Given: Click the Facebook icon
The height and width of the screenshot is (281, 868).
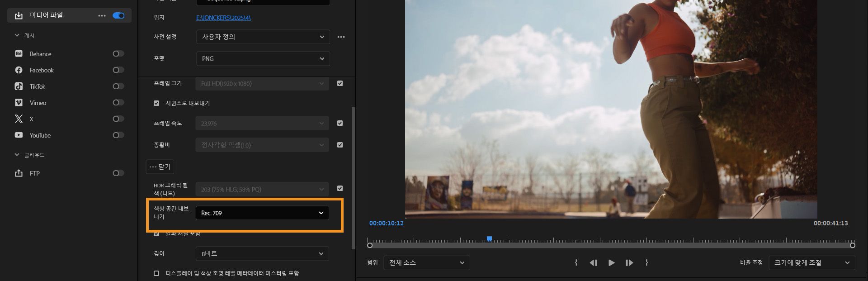Looking at the screenshot, I should (19, 70).
